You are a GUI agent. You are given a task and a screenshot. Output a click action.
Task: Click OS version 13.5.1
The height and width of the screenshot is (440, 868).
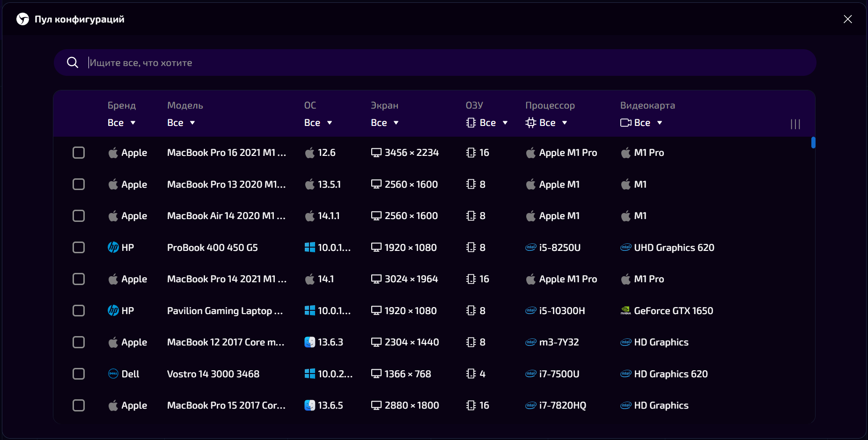(x=329, y=184)
